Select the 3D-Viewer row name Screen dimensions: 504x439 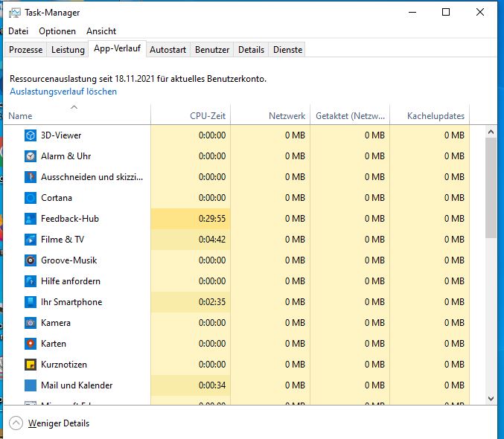pyautogui.click(x=61, y=135)
